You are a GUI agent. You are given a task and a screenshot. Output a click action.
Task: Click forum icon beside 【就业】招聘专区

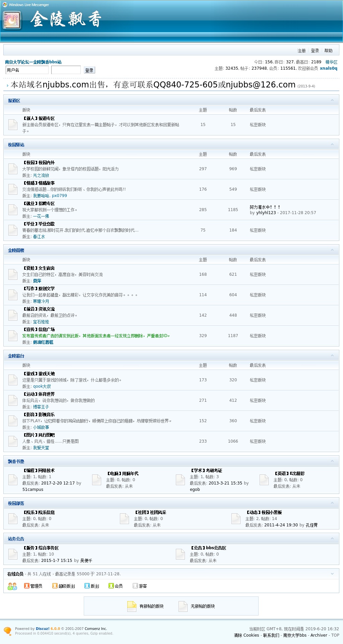click(13, 210)
